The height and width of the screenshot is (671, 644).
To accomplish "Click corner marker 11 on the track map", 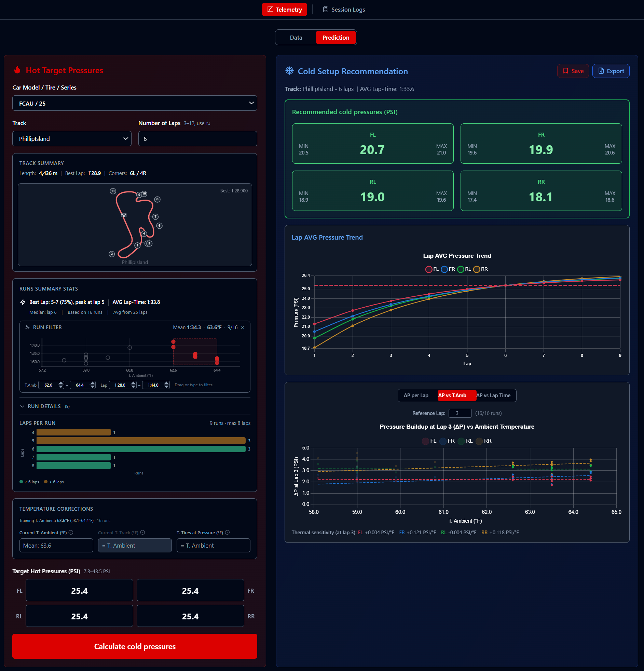I will click(x=113, y=191).
